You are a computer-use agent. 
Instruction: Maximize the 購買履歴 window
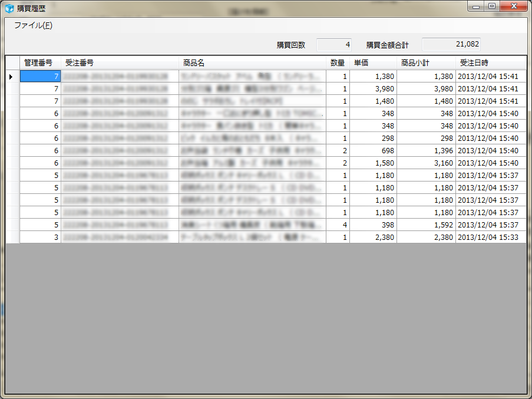(491, 6)
